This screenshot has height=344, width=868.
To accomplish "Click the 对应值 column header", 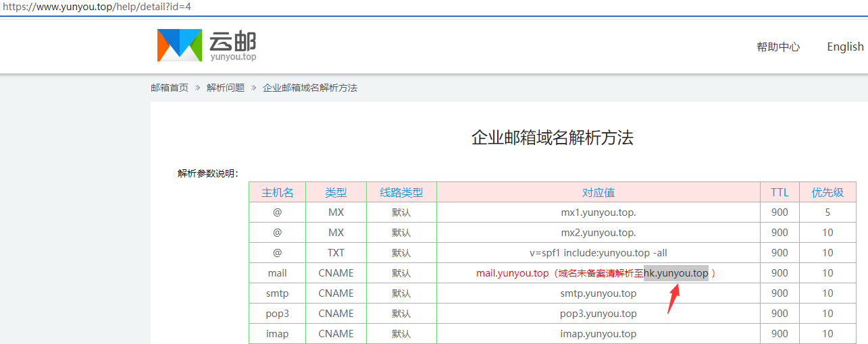I will tap(598, 192).
